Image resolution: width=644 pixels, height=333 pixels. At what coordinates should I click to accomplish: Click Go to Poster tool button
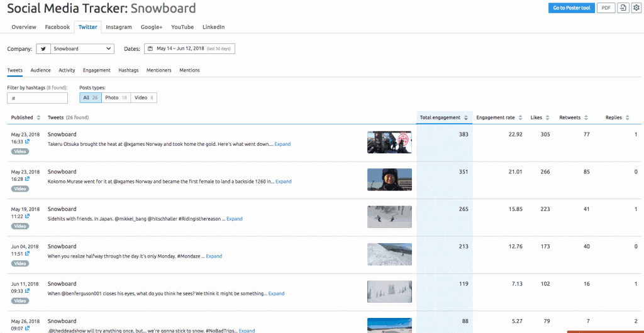pos(571,8)
